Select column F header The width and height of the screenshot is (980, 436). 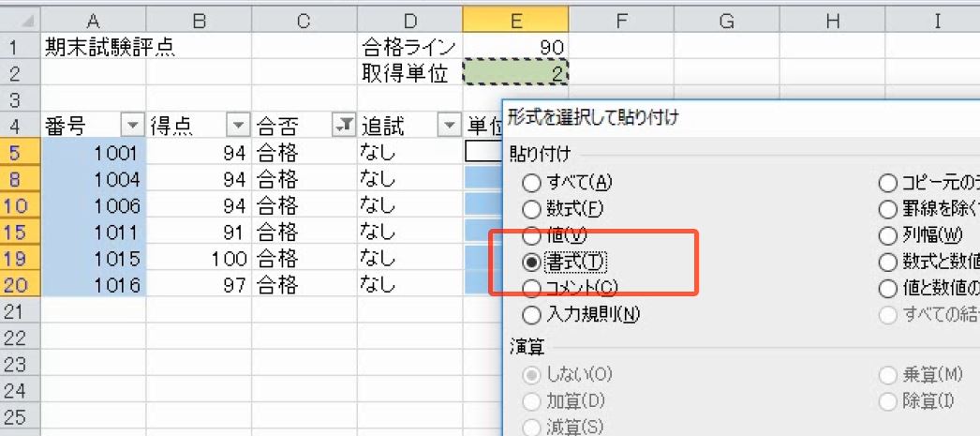[621, 21]
